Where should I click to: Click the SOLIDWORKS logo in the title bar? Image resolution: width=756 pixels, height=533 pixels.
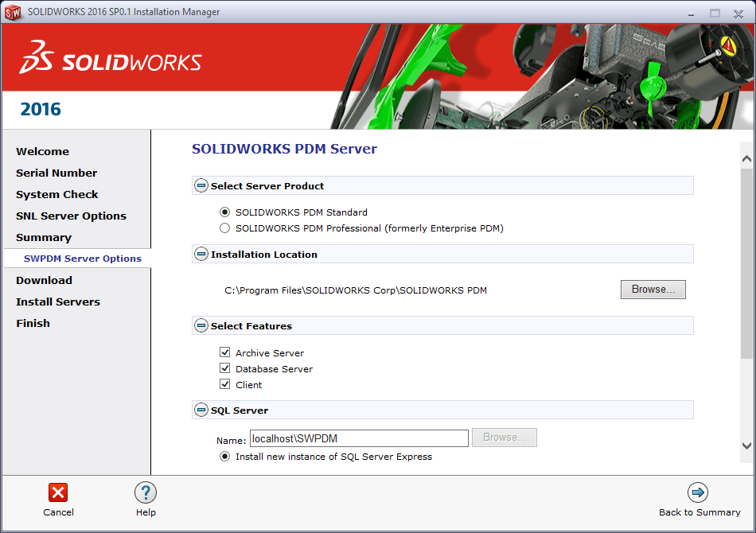click(x=13, y=12)
